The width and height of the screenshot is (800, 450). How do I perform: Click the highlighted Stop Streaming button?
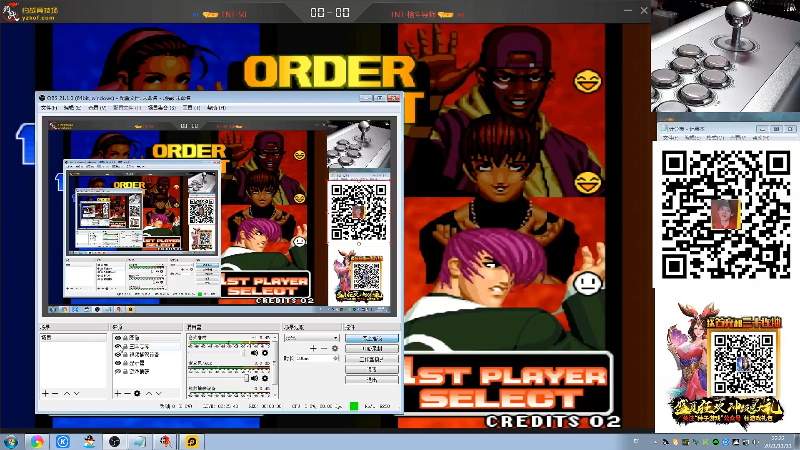tap(371, 338)
